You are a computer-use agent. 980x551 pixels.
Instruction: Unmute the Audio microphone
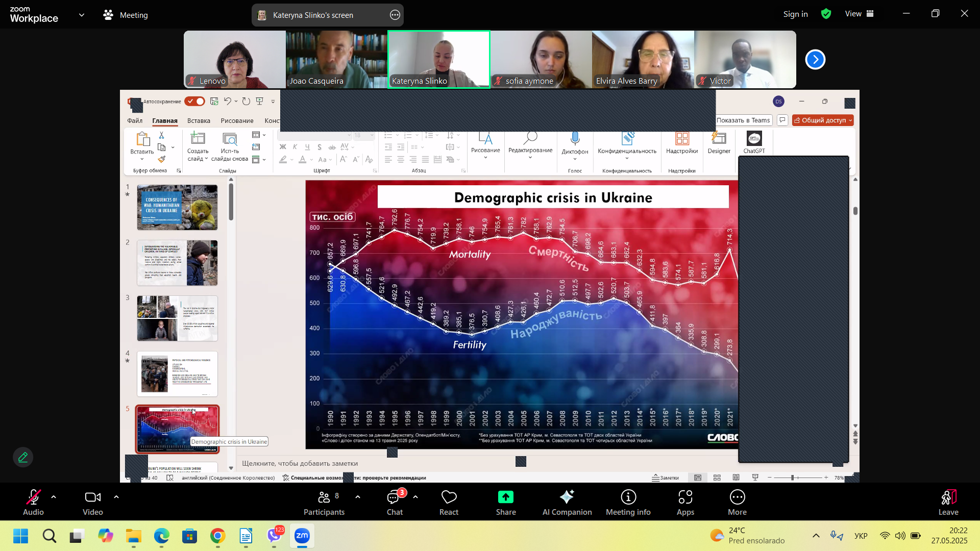pyautogui.click(x=33, y=497)
